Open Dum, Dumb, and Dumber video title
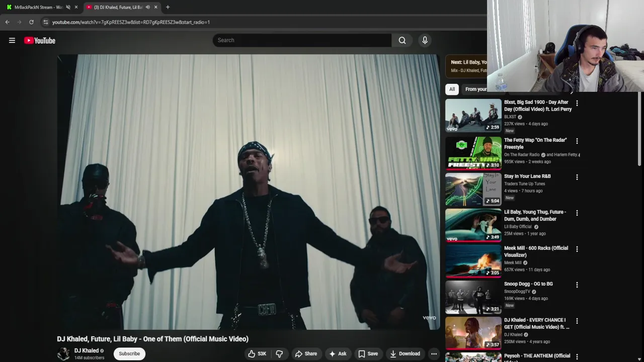Image resolution: width=644 pixels, height=362 pixels. pyautogui.click(x=535, y=215)
